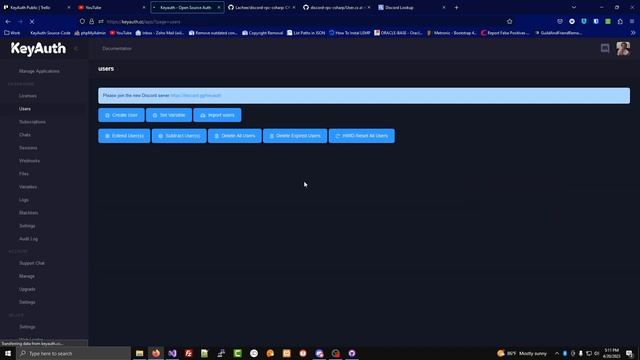Viewport: 640px width, 360px height.
Task: Go to Licenses in the sidebar
Action: 28,96
